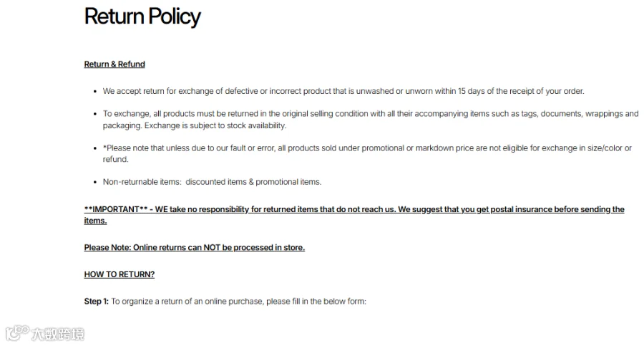
Task: Click the Online returns NOT processed note
Action: click(x=194, y=248)
